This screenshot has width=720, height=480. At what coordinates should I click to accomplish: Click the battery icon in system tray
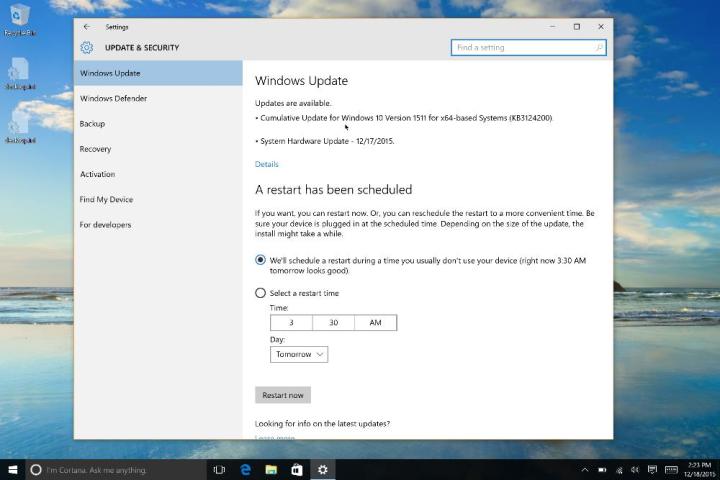point(602,469)
